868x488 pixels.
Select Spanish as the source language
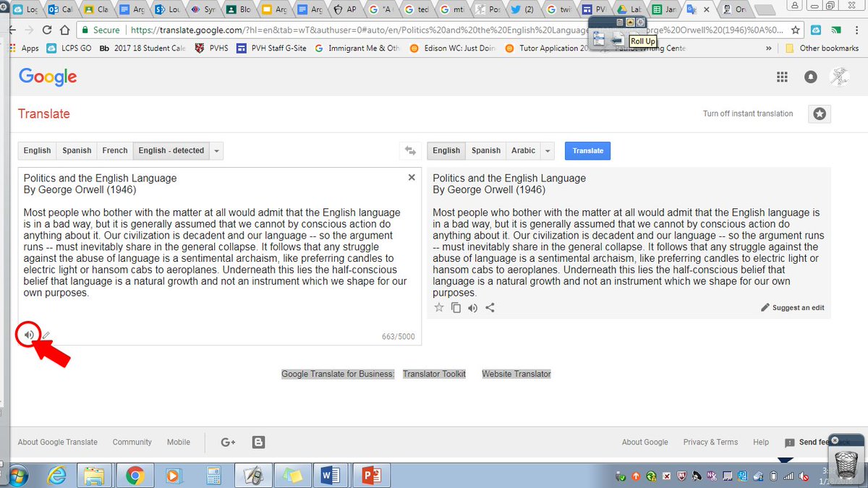(77, 150)
